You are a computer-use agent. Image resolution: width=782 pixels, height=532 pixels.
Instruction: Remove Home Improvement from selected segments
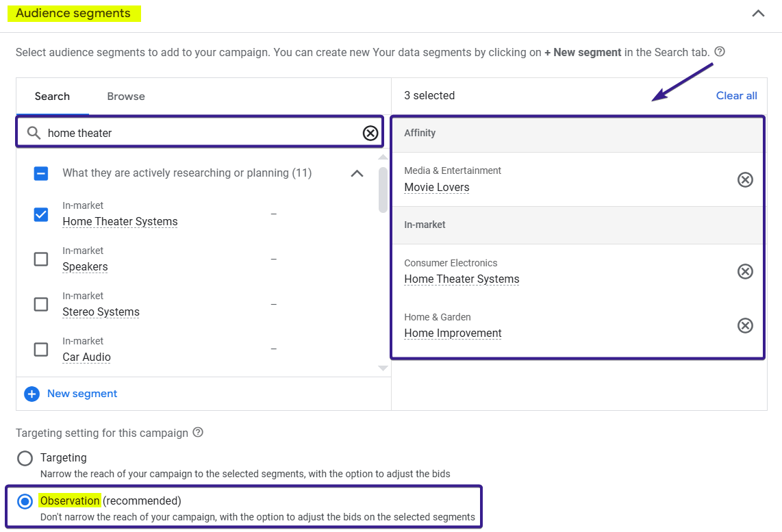[x=745, y=325]
